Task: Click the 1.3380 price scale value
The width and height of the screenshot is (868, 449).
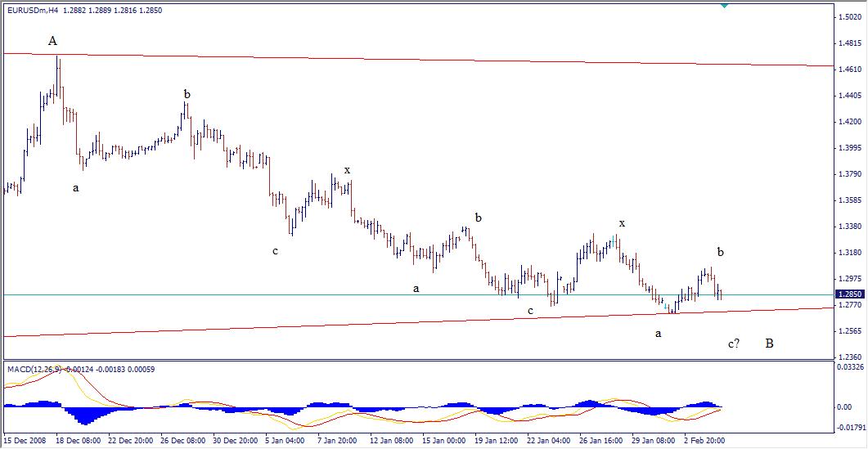Action: click(x=849, y=227)
